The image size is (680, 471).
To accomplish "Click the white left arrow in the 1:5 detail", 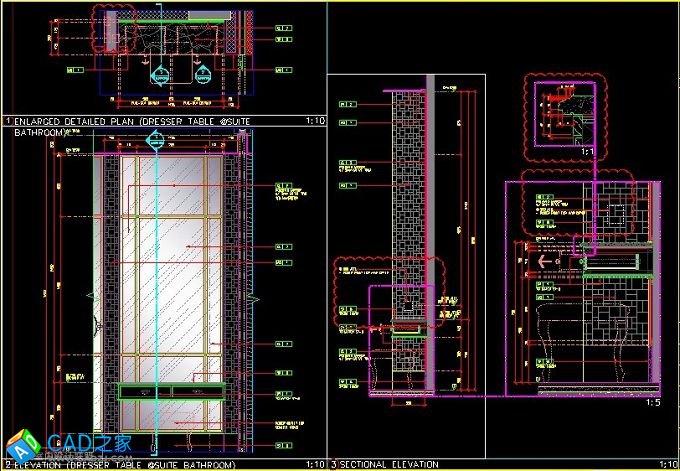I will (x=547, y=261).
